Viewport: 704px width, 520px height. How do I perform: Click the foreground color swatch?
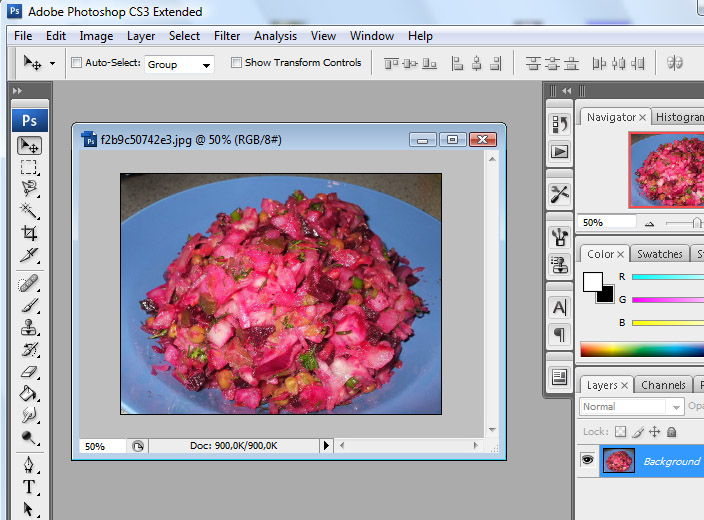(x=593, y=282)
